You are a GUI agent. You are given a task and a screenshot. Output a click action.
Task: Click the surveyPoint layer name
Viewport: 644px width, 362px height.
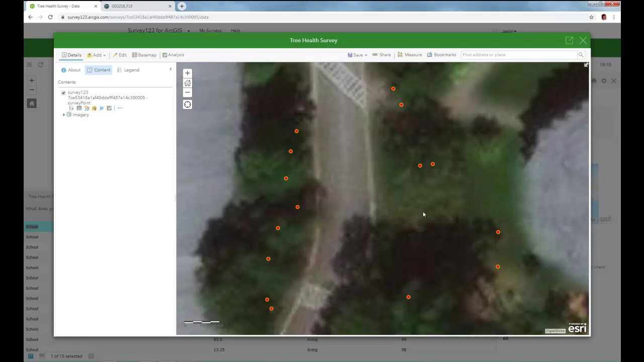tap(107, 98)
